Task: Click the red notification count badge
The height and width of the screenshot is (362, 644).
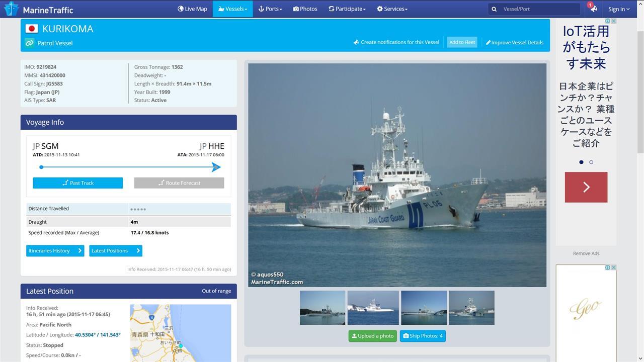Action: 590,5
